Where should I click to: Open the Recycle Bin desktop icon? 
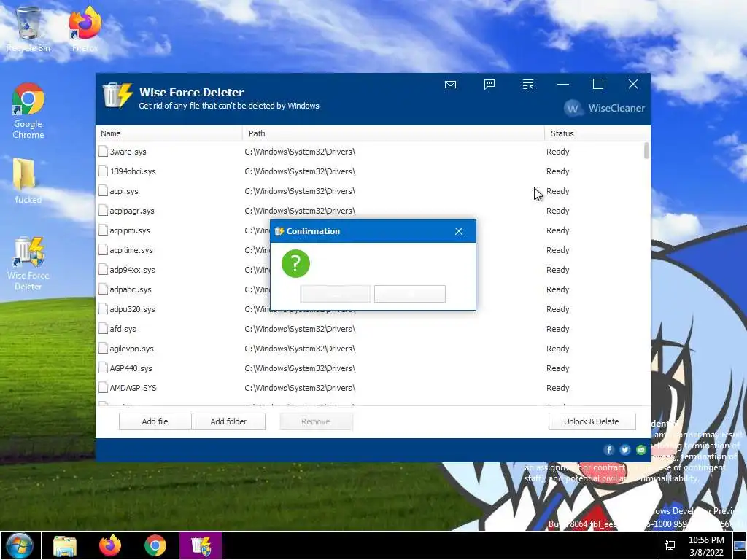28,29
